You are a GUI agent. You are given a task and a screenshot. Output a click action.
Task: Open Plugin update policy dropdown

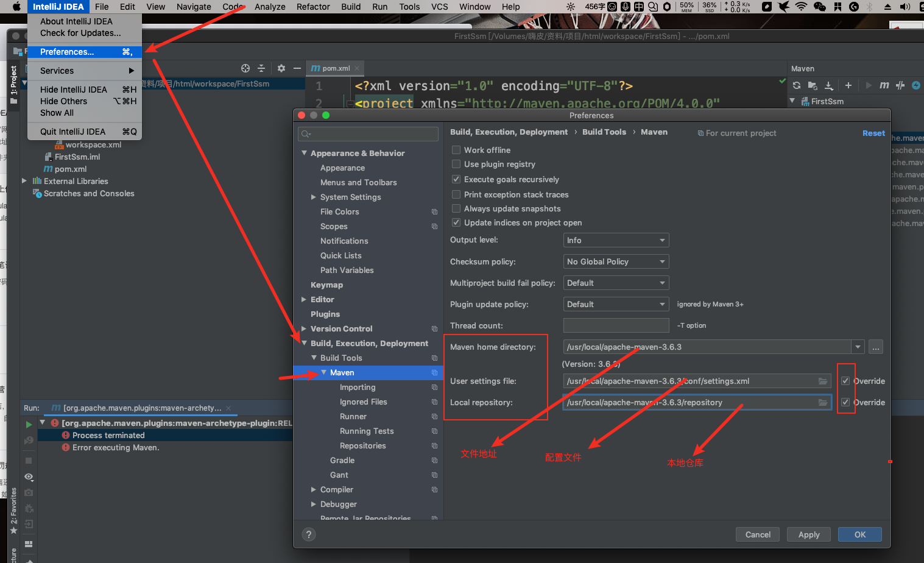616,304
